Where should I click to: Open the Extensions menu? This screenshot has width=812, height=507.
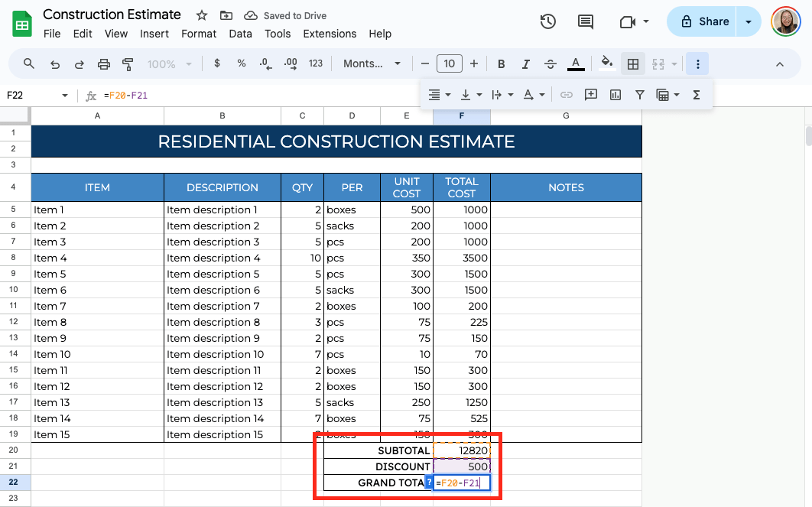pos(330,34)
